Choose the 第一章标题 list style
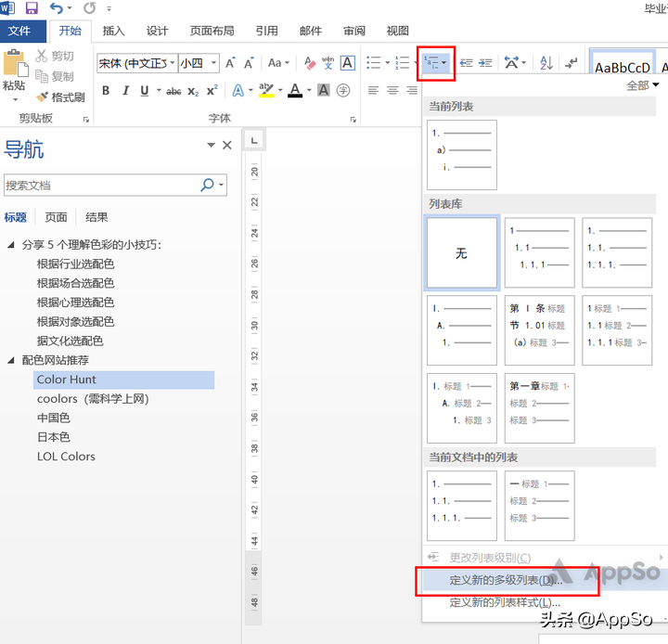Viewport: 668px width, 644px height. click(x=540, y=408)
